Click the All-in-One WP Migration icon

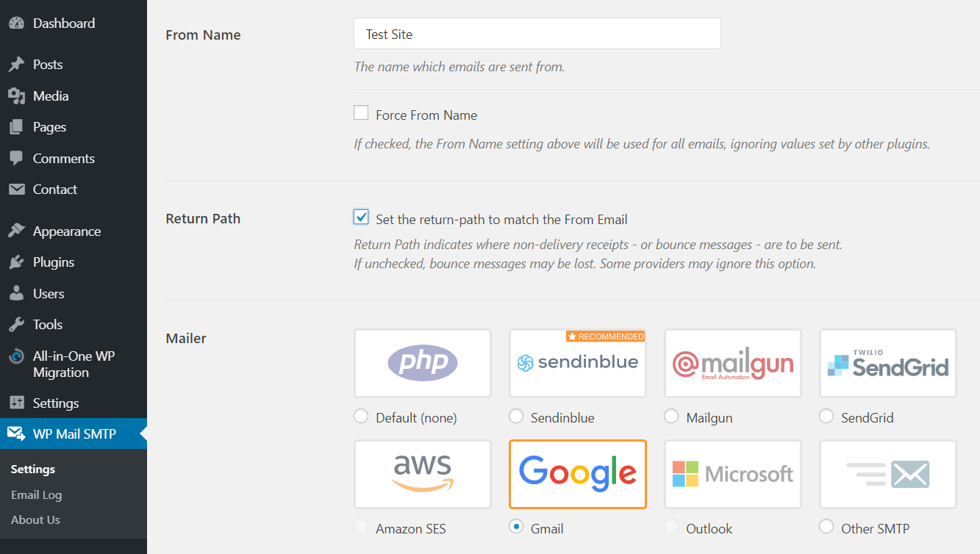[16, 357]
